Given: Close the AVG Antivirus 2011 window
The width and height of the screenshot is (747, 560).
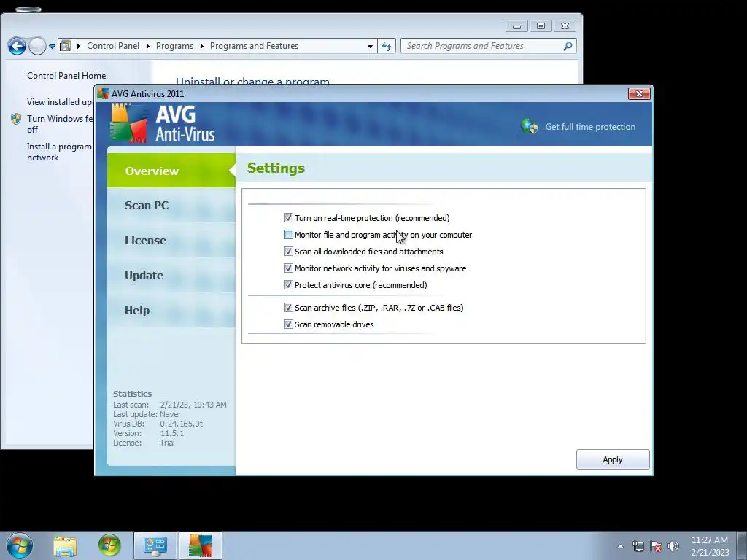Looking at the screenshot, I should 639,94.
